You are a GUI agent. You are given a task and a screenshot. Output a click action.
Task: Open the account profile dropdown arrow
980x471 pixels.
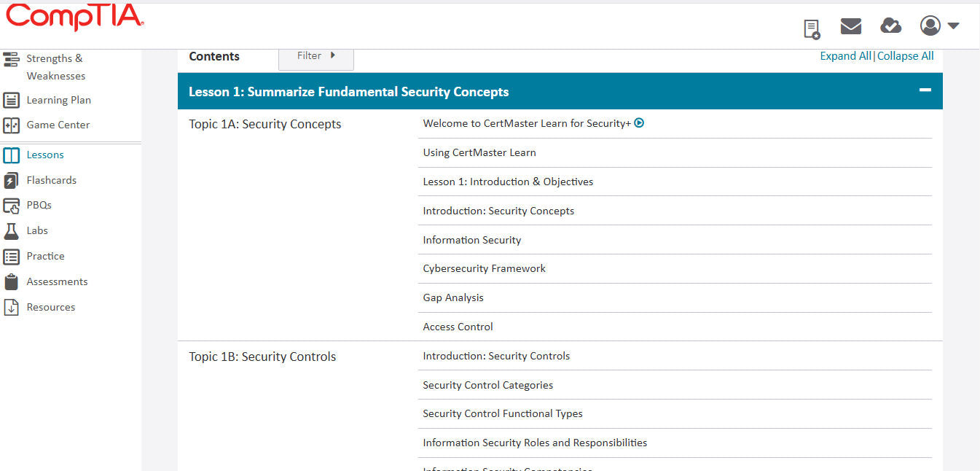coord(953,26)
